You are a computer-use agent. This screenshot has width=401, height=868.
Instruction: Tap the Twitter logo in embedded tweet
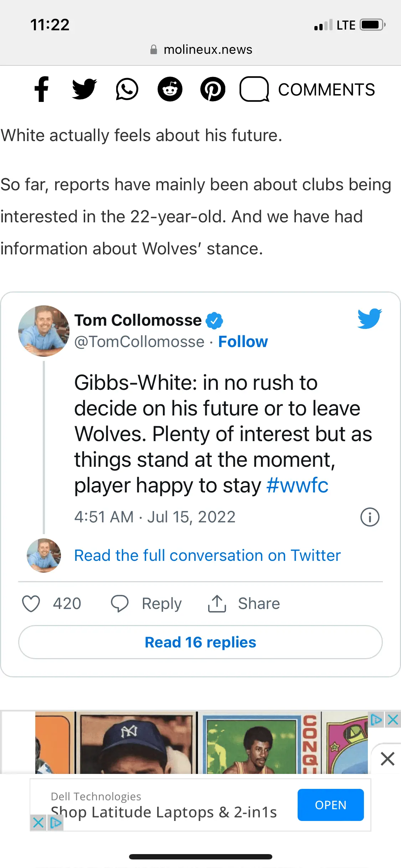370,318
